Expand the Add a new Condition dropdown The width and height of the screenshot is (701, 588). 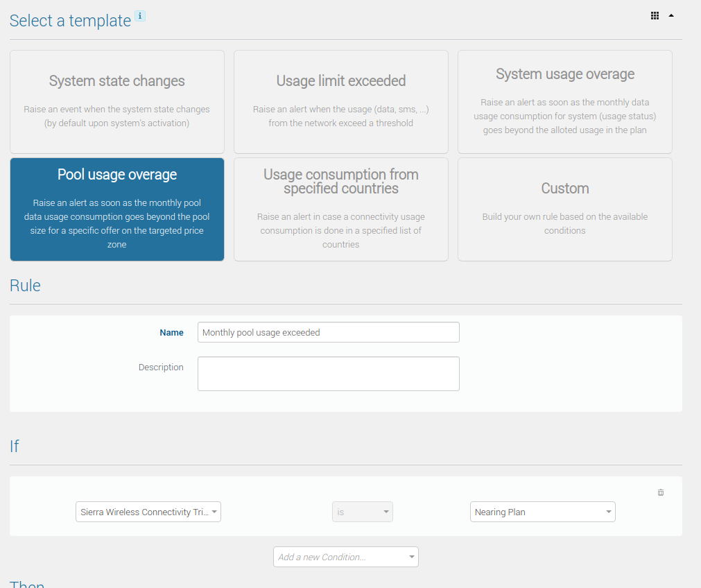tap(345, 557)
